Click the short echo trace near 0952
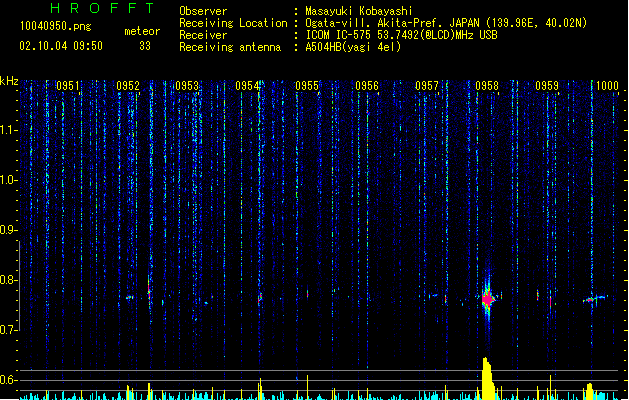Screen dimensions: 629x400 130,297
